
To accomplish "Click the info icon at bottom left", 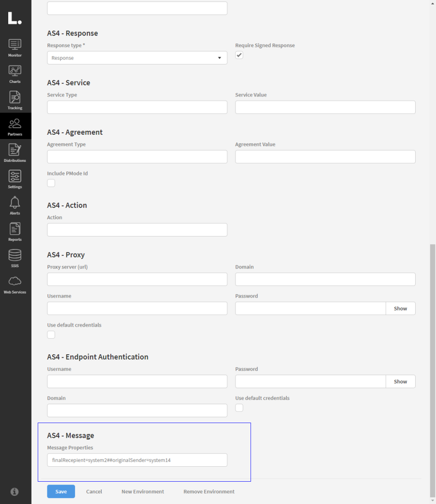I will click(15, 491).
